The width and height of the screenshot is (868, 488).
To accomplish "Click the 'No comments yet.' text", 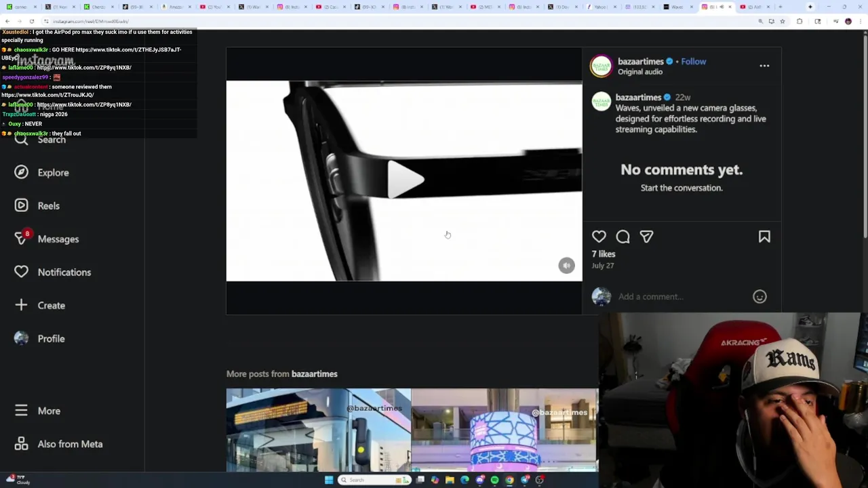I will pos(682,170).
